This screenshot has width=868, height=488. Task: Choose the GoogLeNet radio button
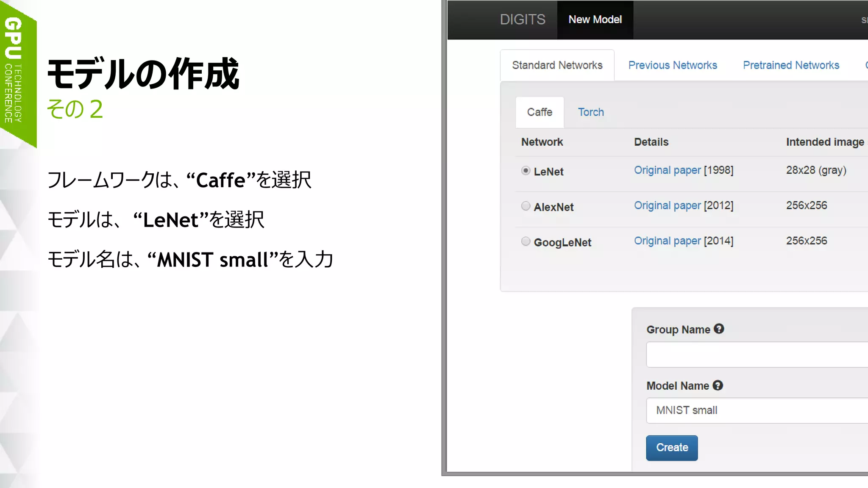point(526,241)
